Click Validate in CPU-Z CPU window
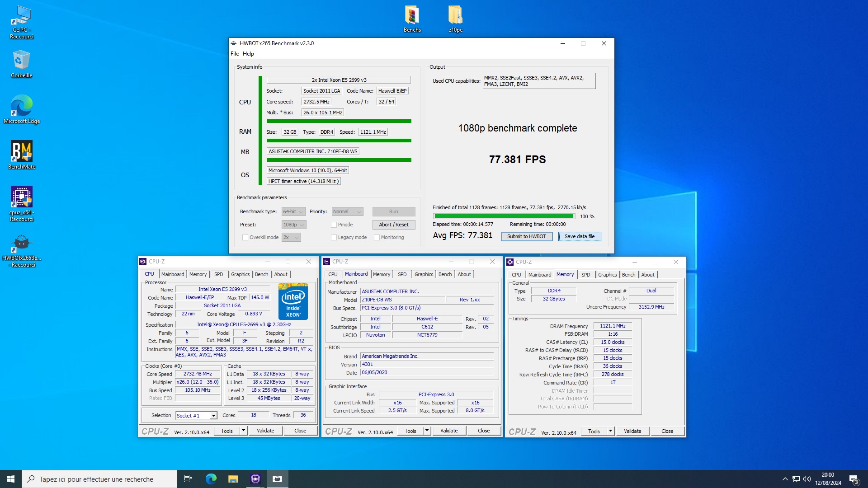Viewport: 868px width, 488px height. (265, 431)
